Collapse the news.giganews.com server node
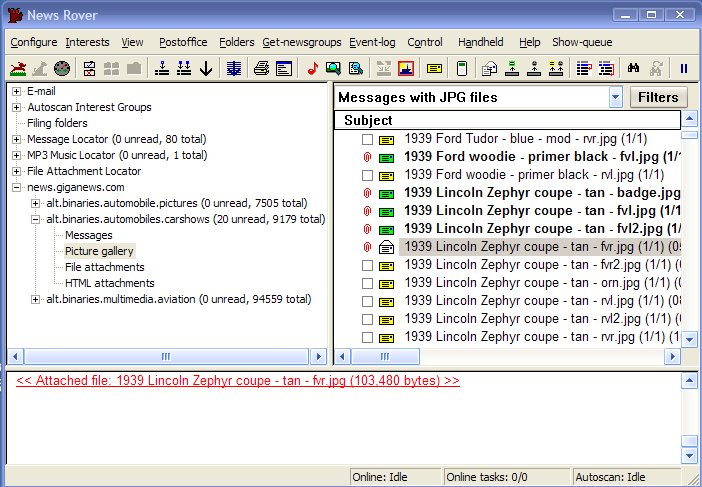Viewport: 702px width, 487px height. 17,188
